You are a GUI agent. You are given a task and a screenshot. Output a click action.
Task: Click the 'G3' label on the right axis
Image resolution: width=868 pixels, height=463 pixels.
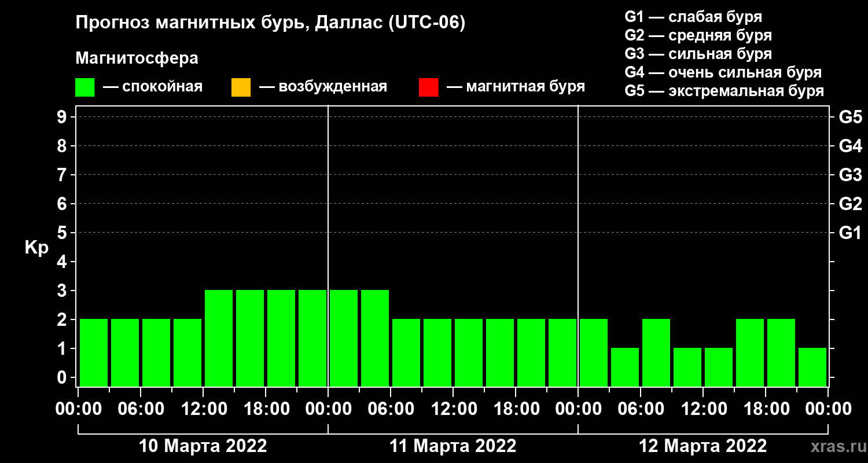click(x=850, y=175)
